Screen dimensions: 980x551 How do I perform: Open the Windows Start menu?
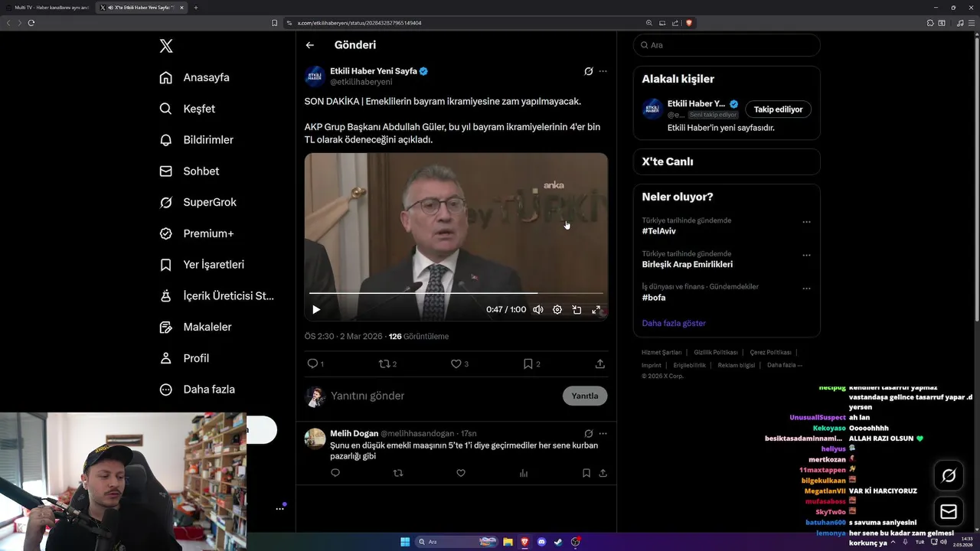click(405, 542)
